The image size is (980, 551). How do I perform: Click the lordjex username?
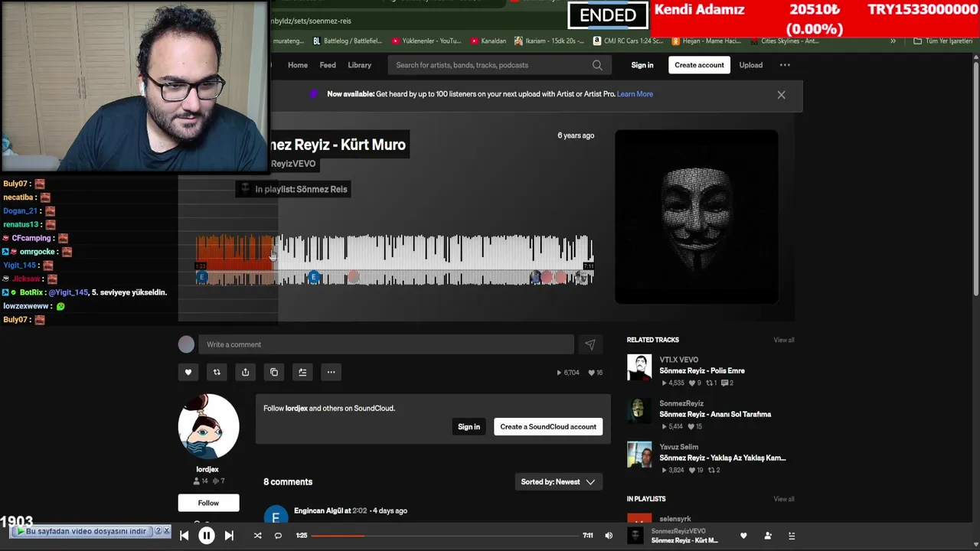[207, 469]
